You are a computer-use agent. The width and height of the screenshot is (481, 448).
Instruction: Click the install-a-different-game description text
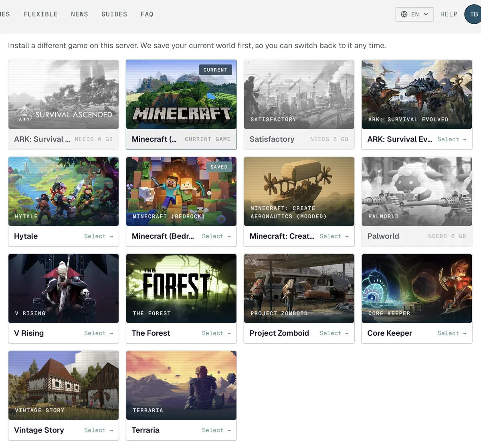pyautogui.click(x=197, y=45)
